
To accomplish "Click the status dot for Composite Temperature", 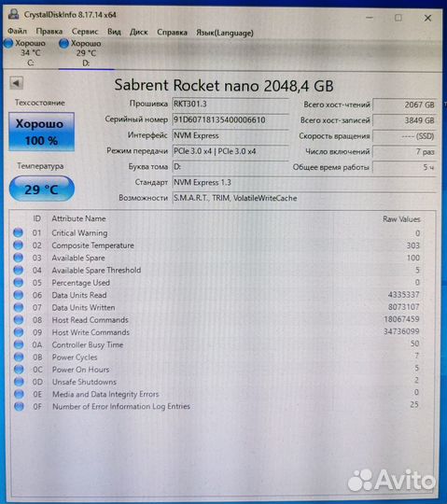I will (x=19, y=245).
